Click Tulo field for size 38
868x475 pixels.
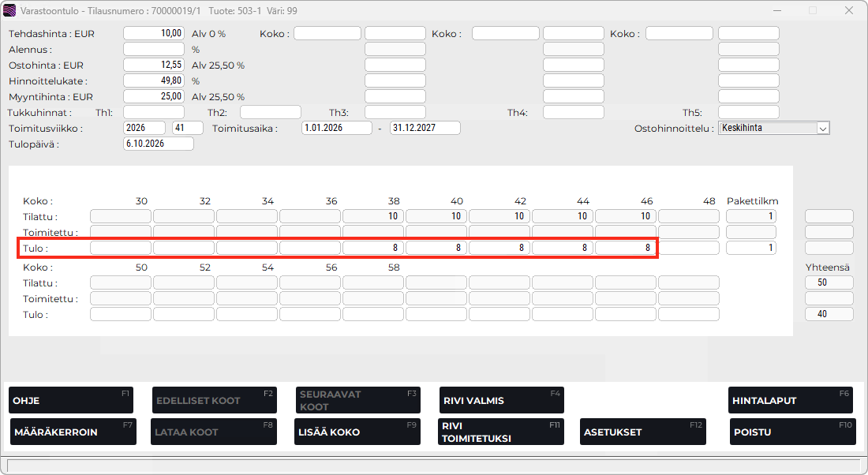point(373,248)
